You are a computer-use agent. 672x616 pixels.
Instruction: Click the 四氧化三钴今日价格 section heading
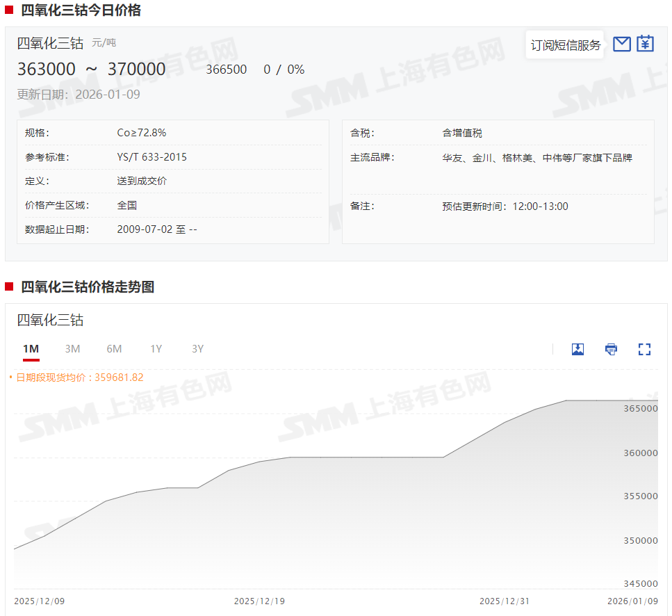pos(81,10)
